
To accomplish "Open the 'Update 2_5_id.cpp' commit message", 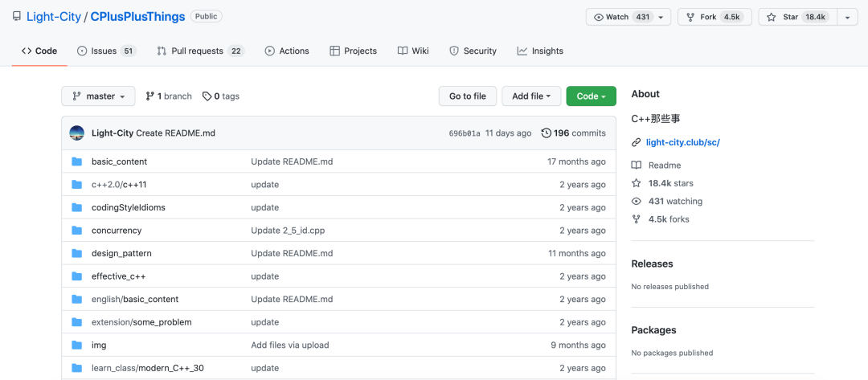I will (x=288, y=230).
